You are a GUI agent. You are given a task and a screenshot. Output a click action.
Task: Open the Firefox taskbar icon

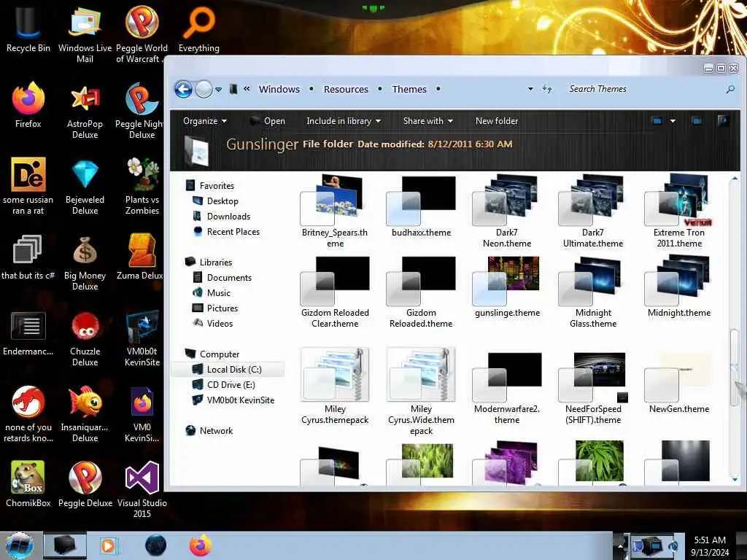tap(201, 545)
